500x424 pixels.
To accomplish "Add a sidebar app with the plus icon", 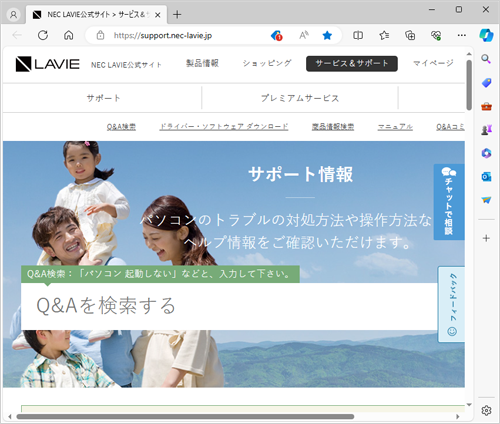I will 486,238.
